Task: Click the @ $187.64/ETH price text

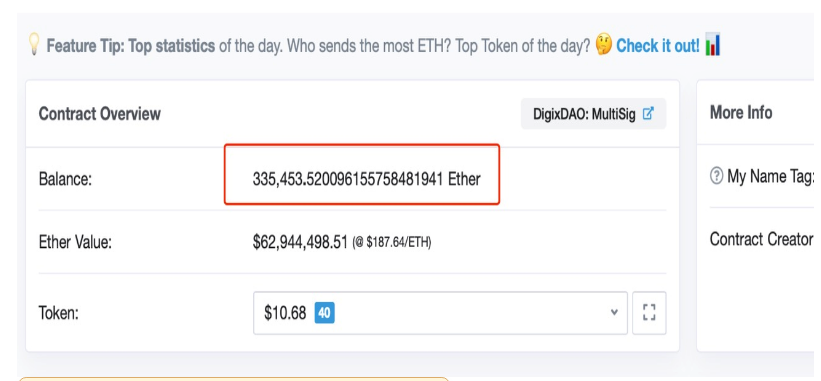Action: 392,243
